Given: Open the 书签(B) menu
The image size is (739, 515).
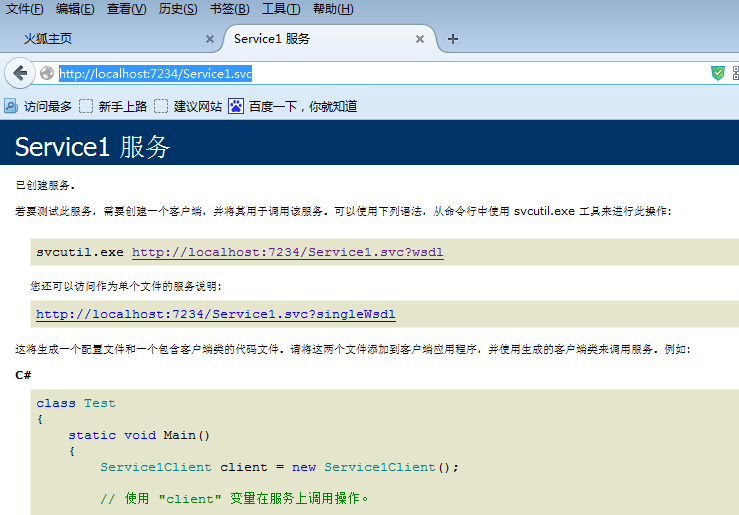Looking at the screenshot, I should click(x=230, y=9).
